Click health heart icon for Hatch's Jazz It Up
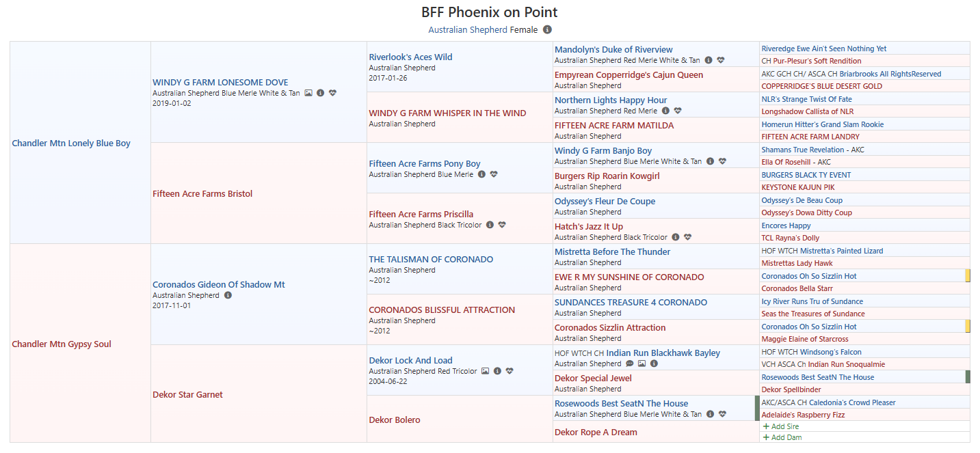Screen dimensions: 980x453 [687, 237]
